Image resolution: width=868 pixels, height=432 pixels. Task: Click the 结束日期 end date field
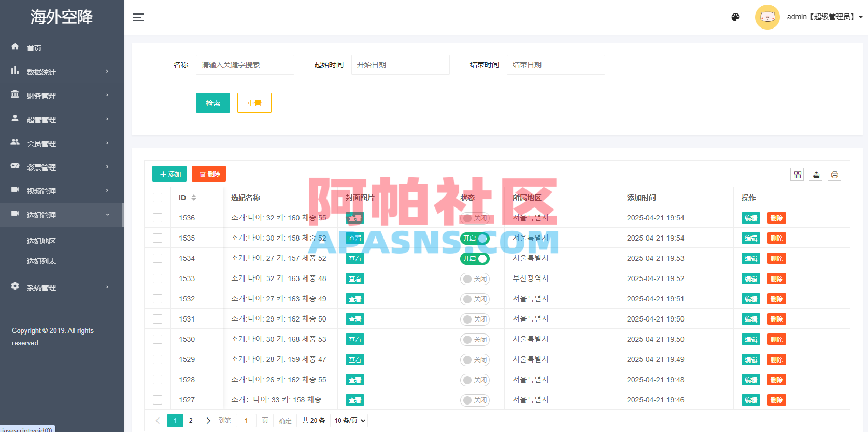tap(556, 65)
